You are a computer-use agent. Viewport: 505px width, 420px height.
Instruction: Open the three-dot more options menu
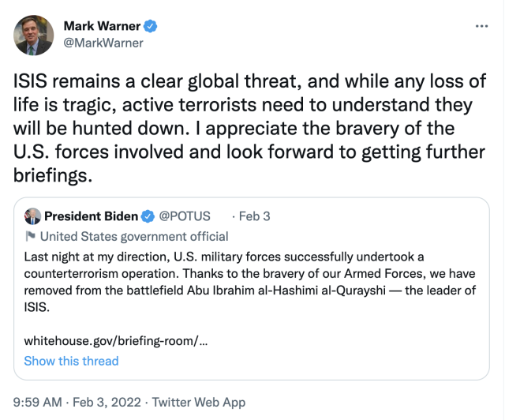pyautogui.click(x=481, y=26)
